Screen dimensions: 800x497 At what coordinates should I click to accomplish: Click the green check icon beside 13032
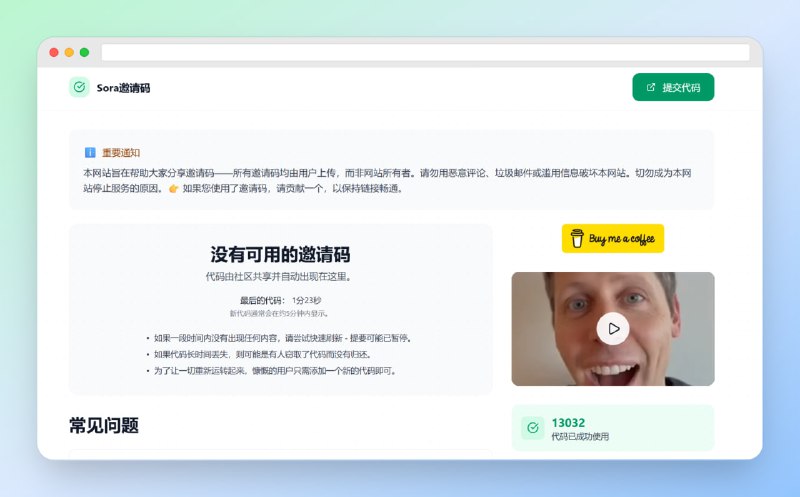pos(533,429)
